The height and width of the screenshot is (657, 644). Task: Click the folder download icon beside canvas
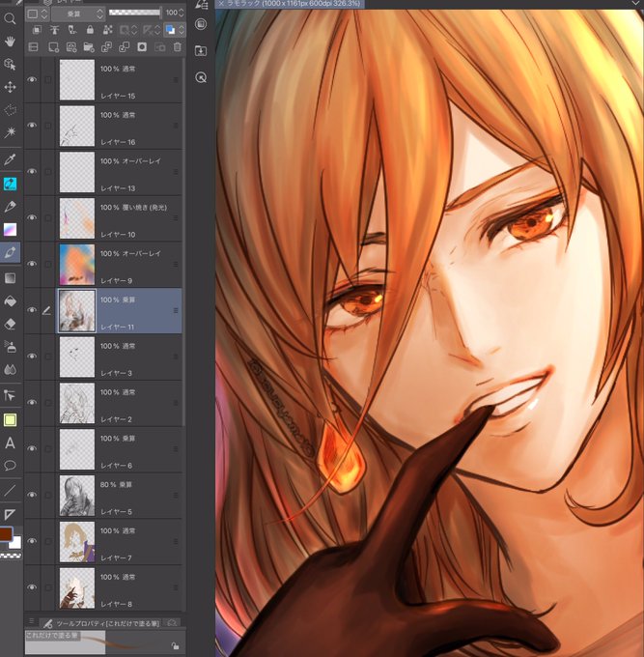201,51
